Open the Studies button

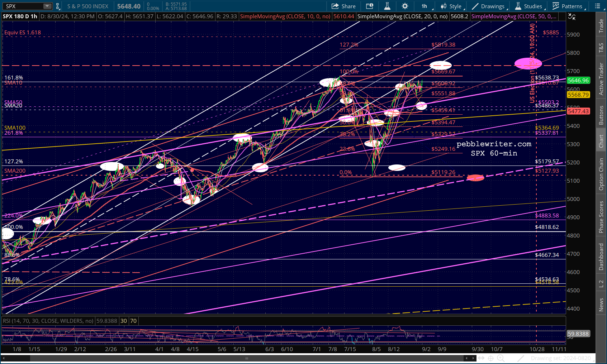click(x=529, y=6)
